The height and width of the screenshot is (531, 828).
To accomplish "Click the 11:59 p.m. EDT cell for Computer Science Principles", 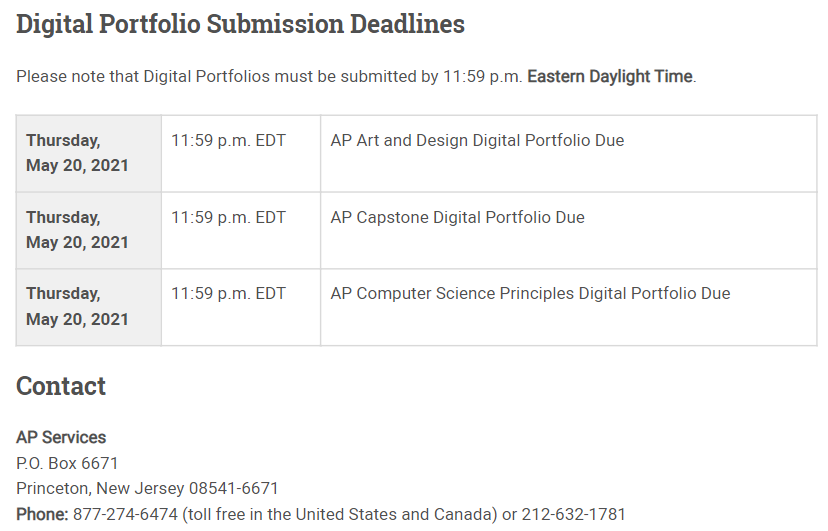I will pos(228,294).
